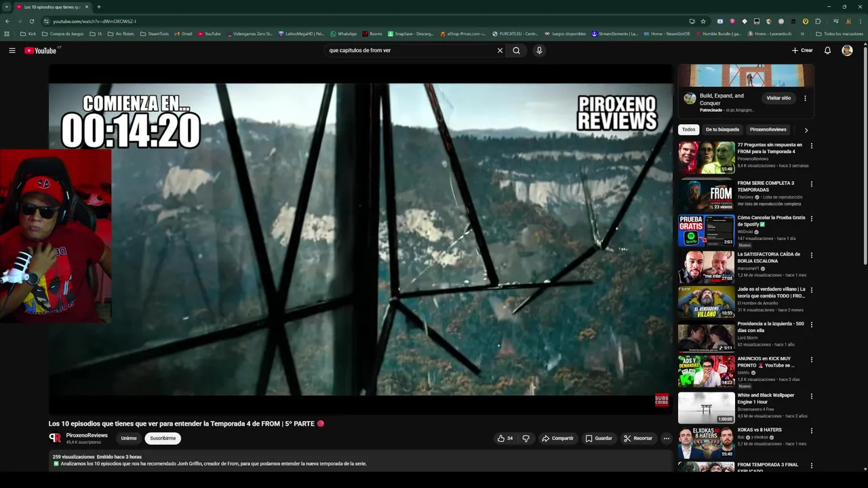The image size is (868, 488).
Task: Open options for Providencia a la izquierda video
Action: pos(811,325)
